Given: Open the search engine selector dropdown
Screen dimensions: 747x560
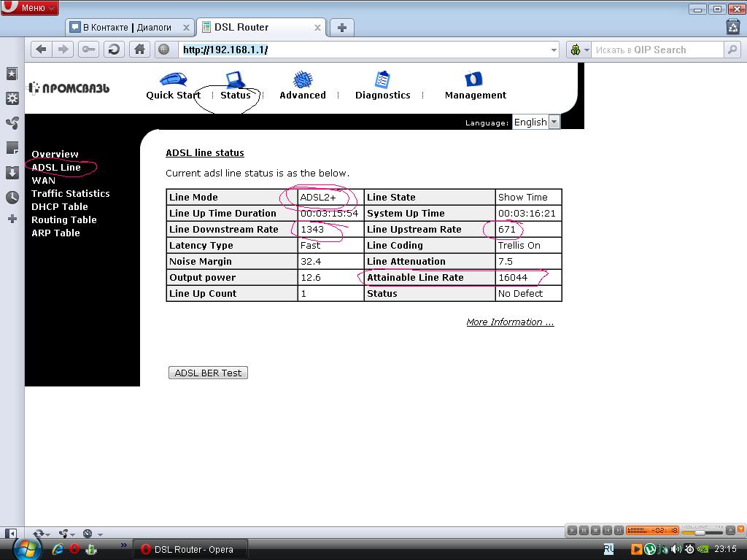Looking at the screenshot, I should pos(578,50).
